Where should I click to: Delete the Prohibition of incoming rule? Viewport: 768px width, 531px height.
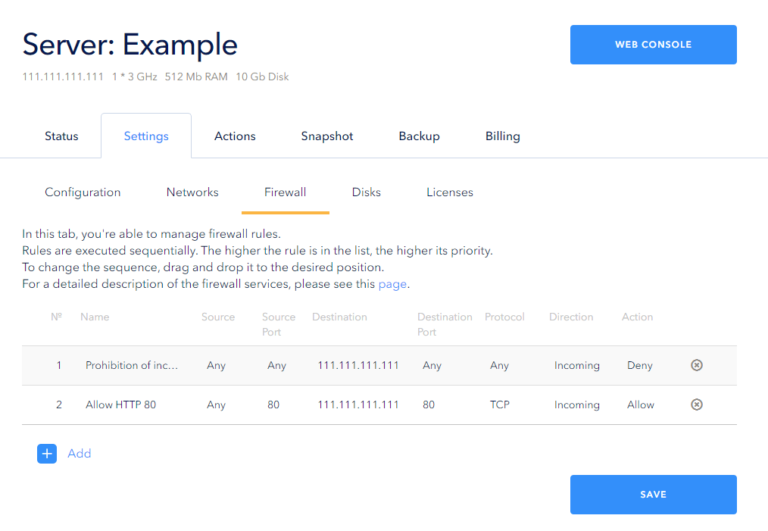click(x=697, y=365)
